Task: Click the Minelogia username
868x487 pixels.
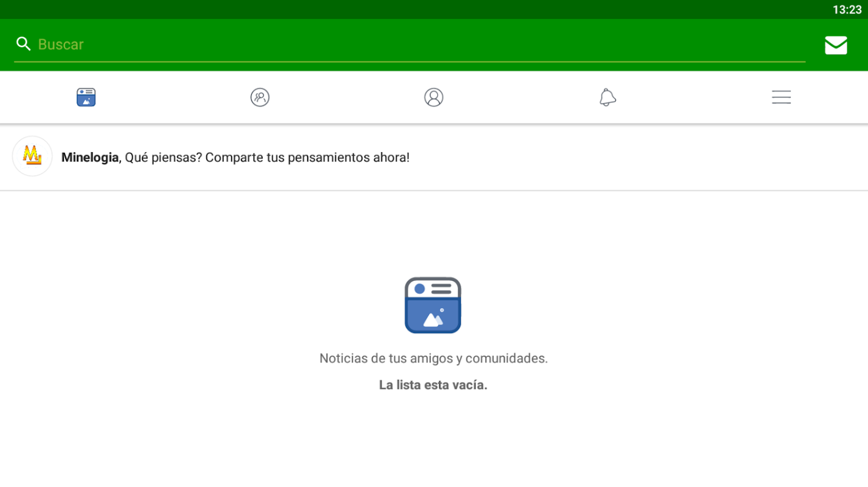Action: click(x=90, y=158)
